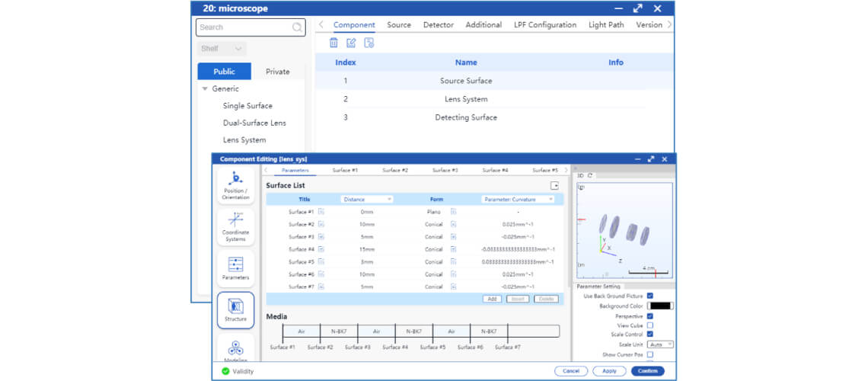Click the edit pencil icon in the Component toolbar
The height and width of the screenshot is (381, 868).
(x=351, y=43)
